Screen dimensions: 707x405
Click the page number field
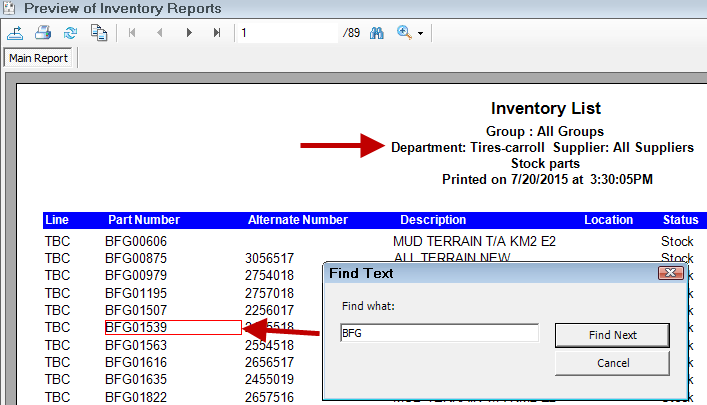point(288,33)
